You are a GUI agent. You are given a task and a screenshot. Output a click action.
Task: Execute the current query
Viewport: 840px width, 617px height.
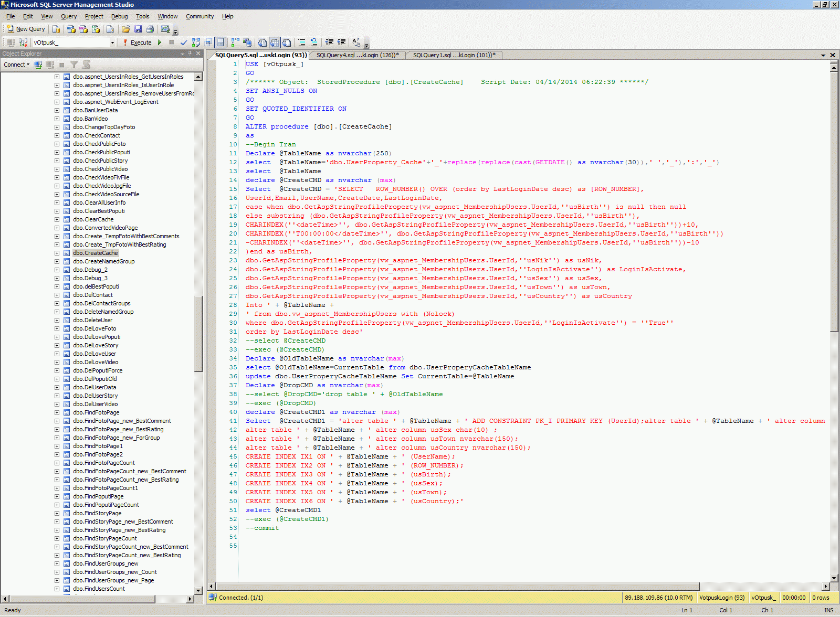click(137, 42)
